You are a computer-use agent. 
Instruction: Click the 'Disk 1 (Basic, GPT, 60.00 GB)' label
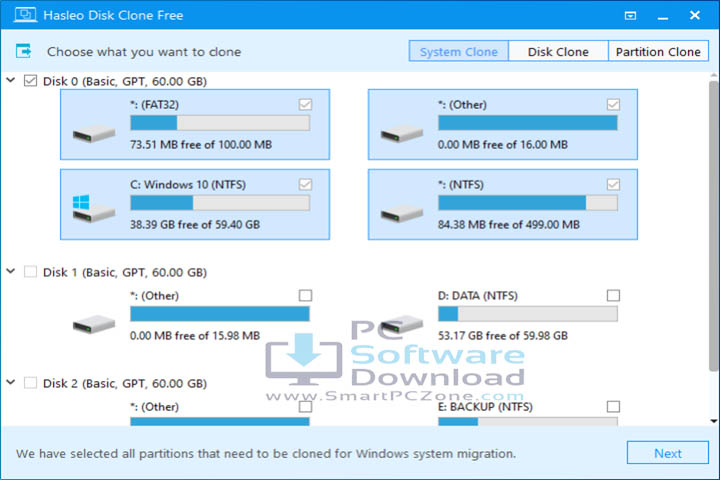124,272
